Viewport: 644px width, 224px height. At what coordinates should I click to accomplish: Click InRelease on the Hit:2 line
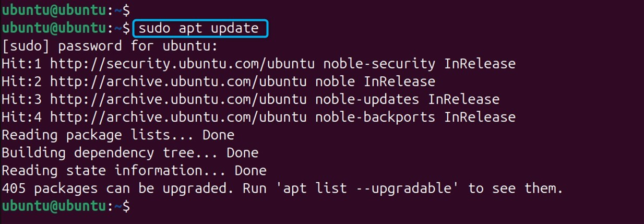click(x=400, y=81)
